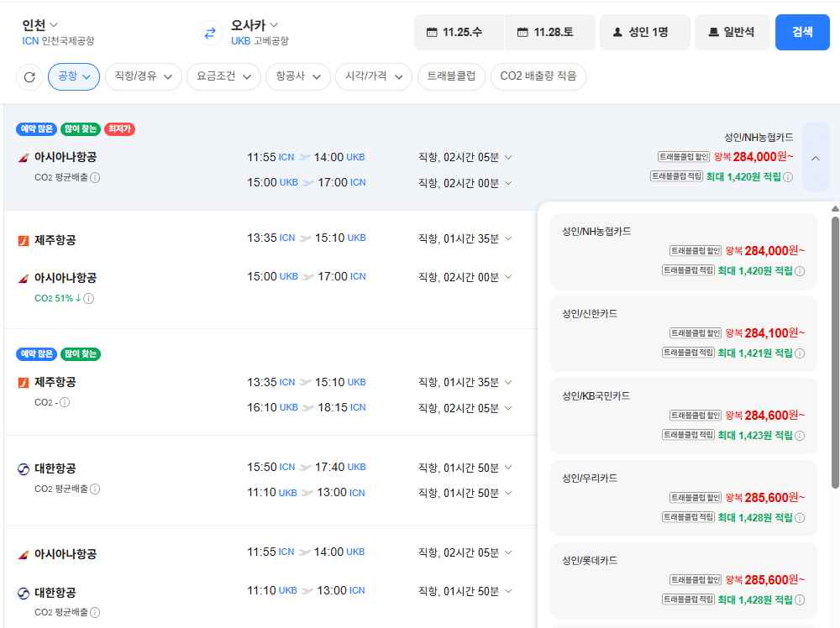Click info icon on 롯데카드 1,428원 적립

(800, 600)
